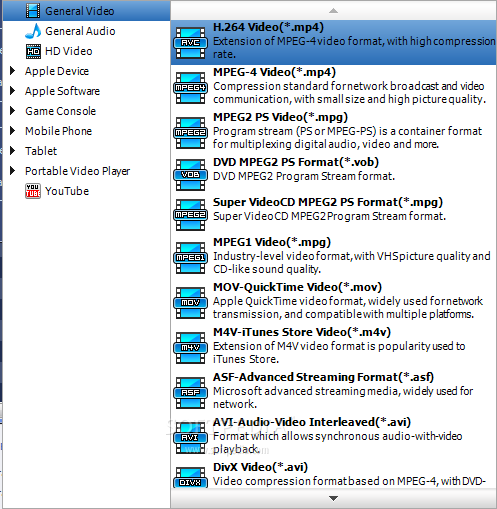Expand the Game Console category arrow
Viewport: 497px width, 509px height.
pos(12,111)
